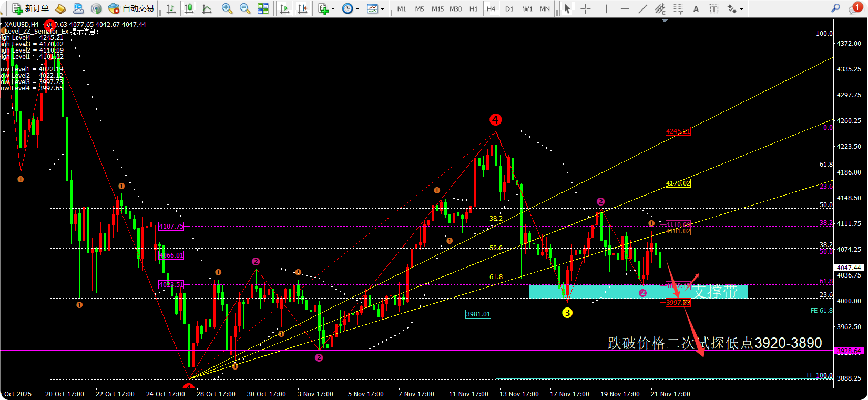This screenshot has height=400, width=868.
Task: Switch to the MN monthly timeframe
Action: coord(545,8)
